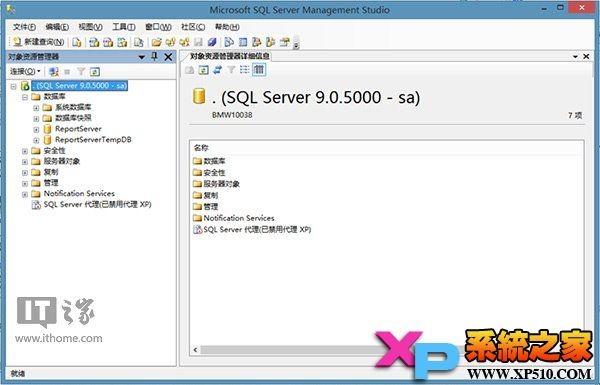Expand the 复制 folder in tree
The image size is (600, 385).
click(x=25, y=173)
